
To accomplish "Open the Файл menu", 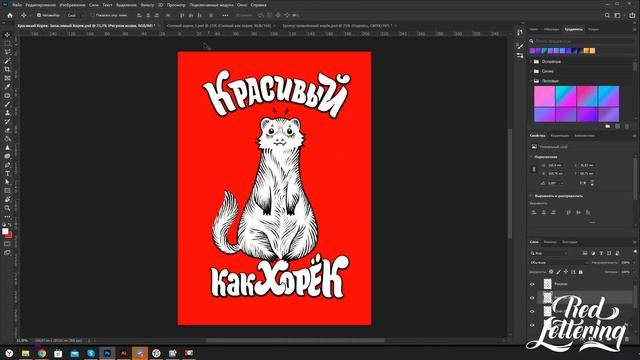I will click(x=17, y=5).
